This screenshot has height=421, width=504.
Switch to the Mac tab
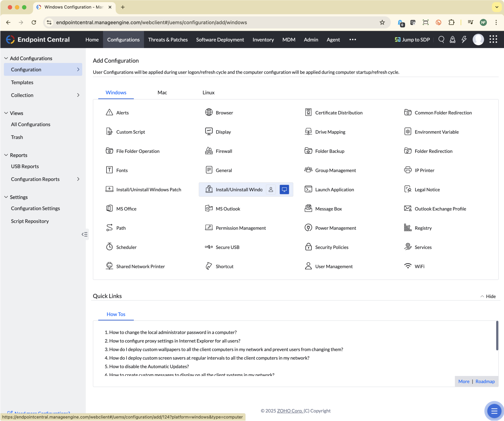162,92
